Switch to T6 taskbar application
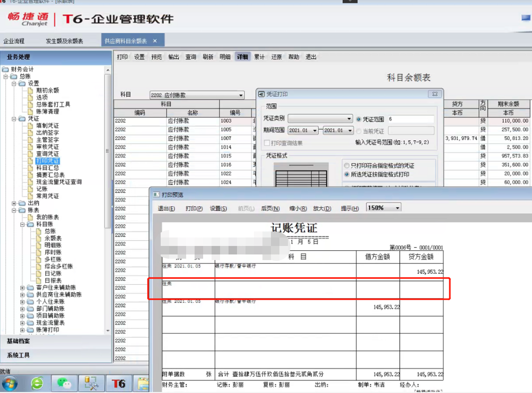This screenshot has width=532, height=393. (118, 384)
